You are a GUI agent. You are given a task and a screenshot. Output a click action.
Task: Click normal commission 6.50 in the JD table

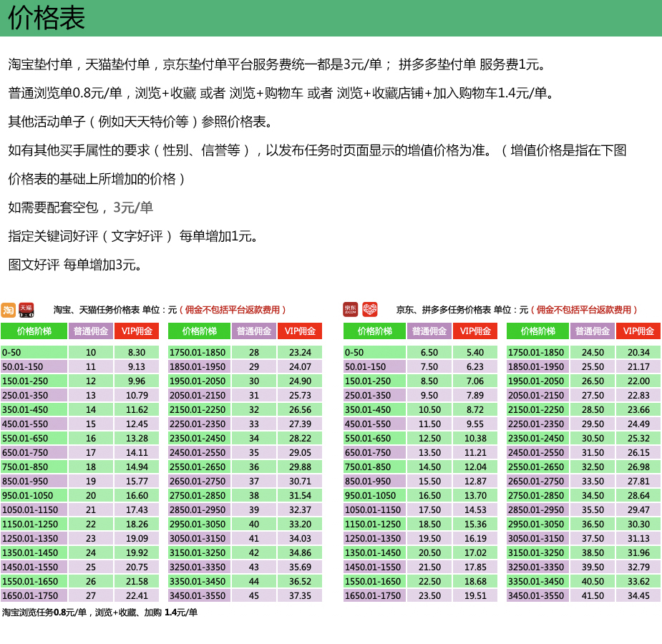[429, 352]
